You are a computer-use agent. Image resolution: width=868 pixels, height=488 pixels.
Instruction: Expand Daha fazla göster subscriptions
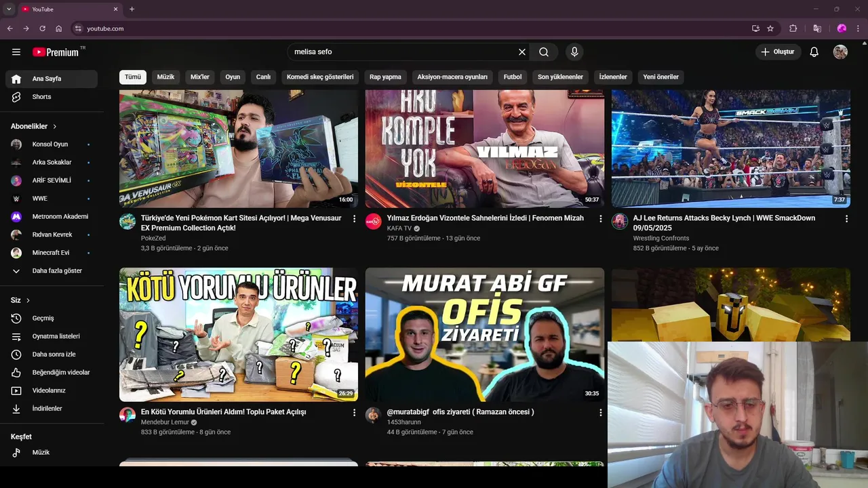pyautogui.click(x=52, y=271)
